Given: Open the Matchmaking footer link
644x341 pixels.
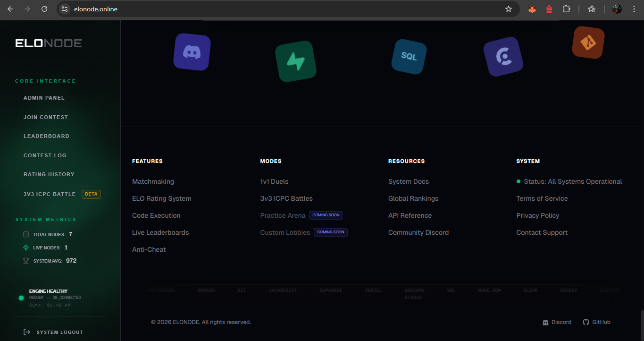Looking at the screenshot, I should (x=153, y=181).
